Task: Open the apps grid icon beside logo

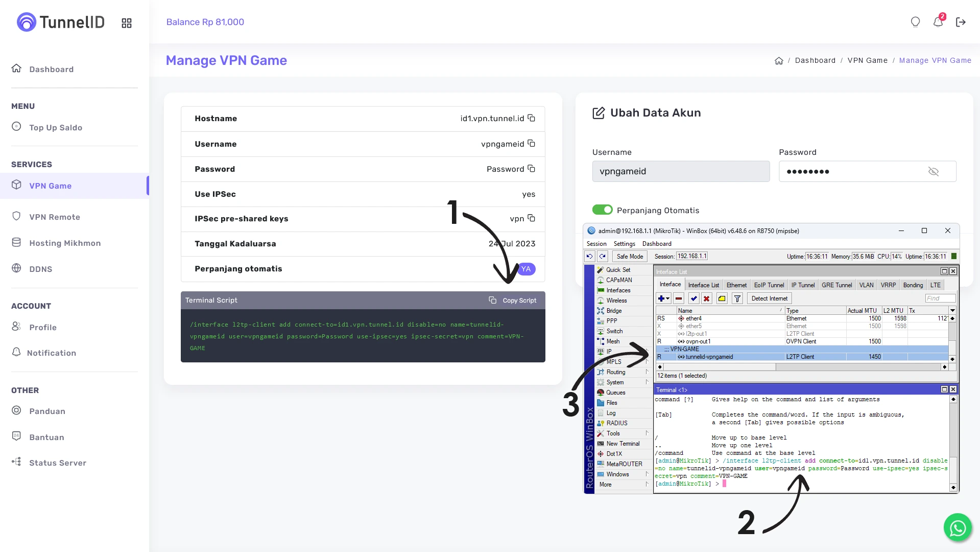Action: [x=127, y=23]
